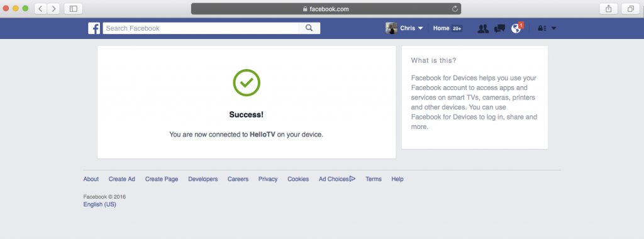The height and width of the screenshot is (239, 644).
Task: Open the Careers footer link
Action: click(x=238, y=179)
